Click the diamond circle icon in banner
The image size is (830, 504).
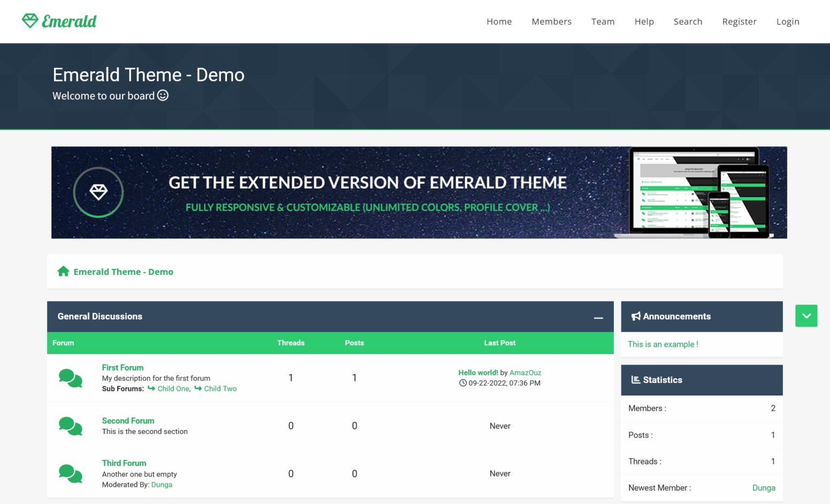98,192
